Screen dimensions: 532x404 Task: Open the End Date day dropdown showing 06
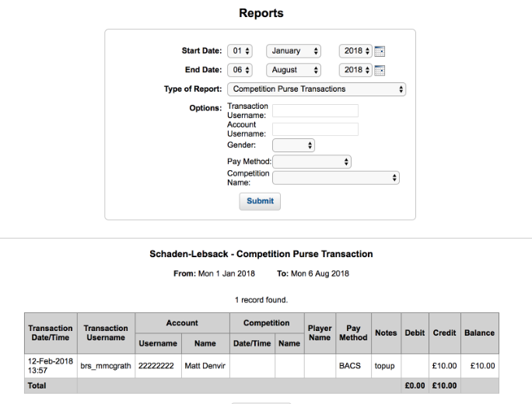pyautogui.click(x=240, y=70)
